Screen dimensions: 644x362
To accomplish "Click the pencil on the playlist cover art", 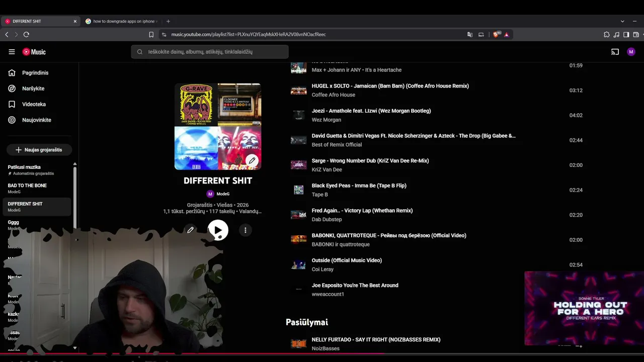I will (x=252, y=160).
